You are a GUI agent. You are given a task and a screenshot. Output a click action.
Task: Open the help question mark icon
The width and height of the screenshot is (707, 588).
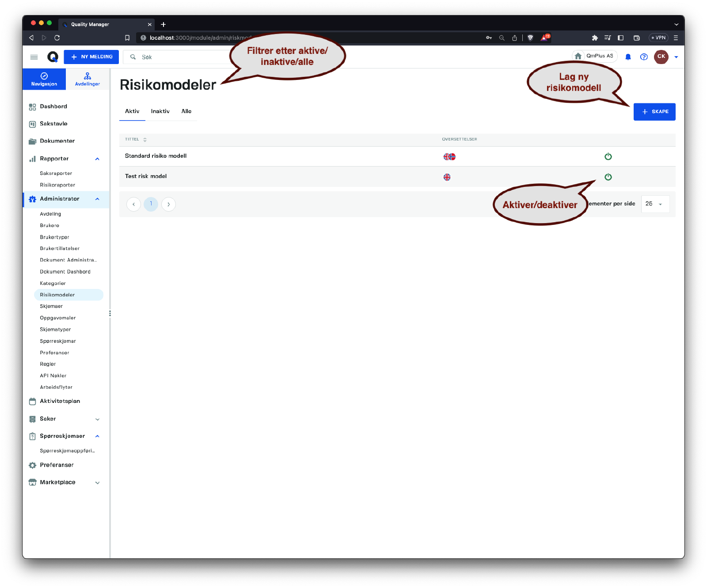click(644, 57)
